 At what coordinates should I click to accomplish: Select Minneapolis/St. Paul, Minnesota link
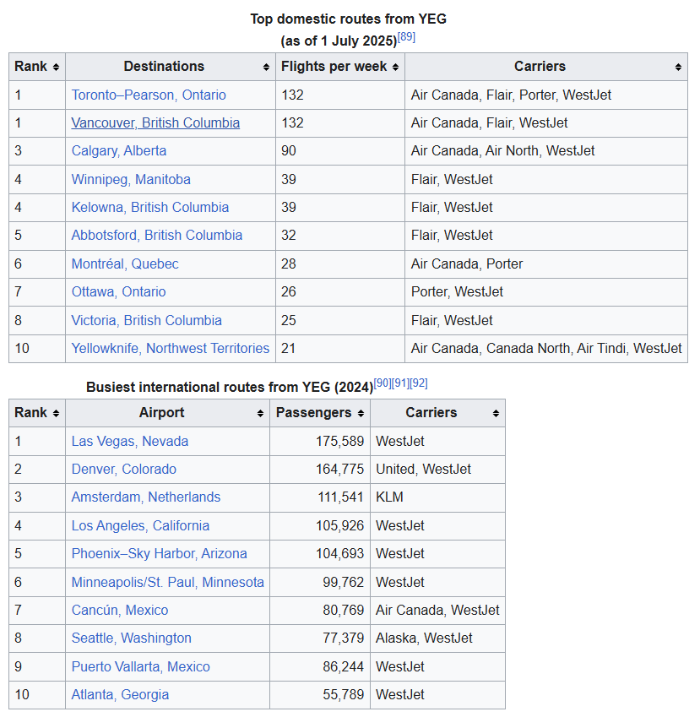pos(167,582)
